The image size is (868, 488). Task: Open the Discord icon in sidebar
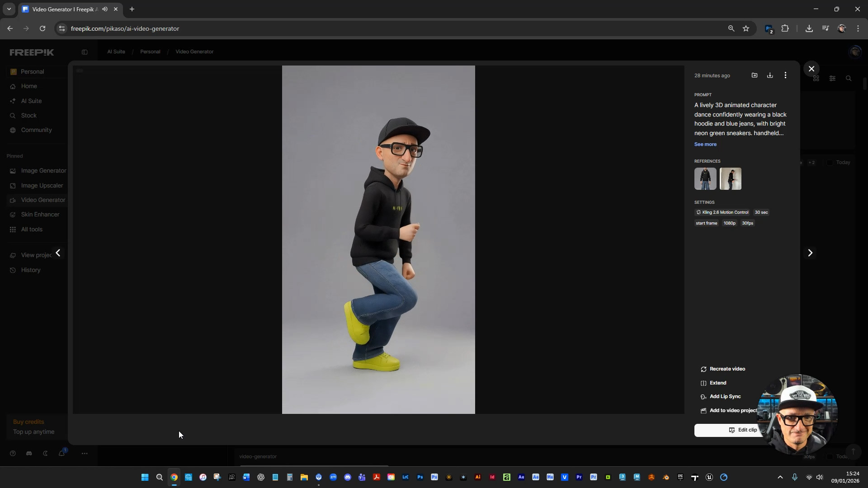tap(29, 454)
